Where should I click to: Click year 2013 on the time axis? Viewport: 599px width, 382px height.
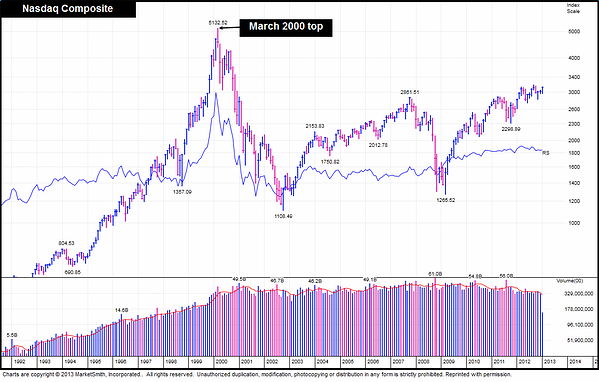point(549,362)
